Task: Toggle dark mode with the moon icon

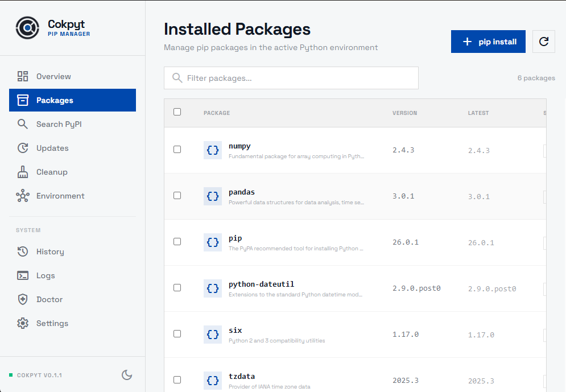Action: pos(127,375)
